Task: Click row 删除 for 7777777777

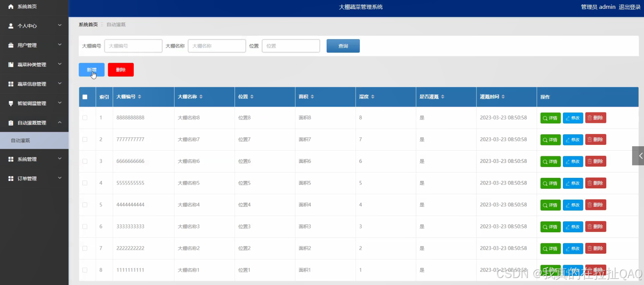Action: coord(596,140)
